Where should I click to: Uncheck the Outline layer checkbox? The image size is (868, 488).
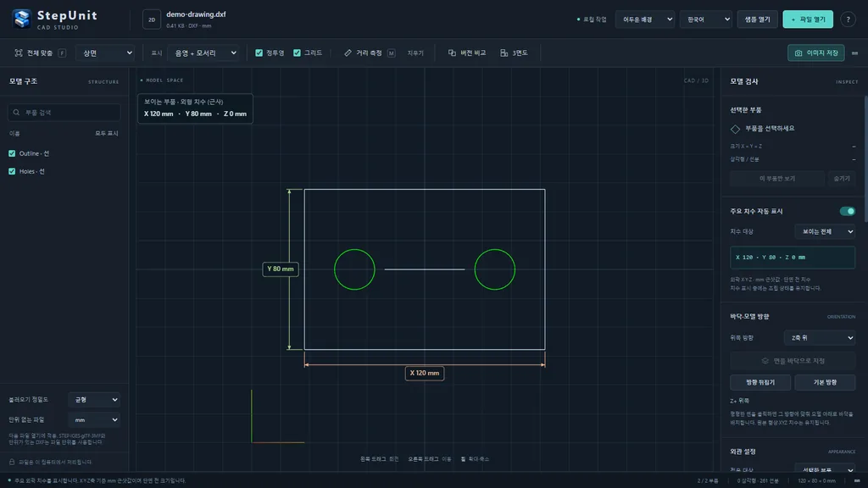(x=12, y=153)
